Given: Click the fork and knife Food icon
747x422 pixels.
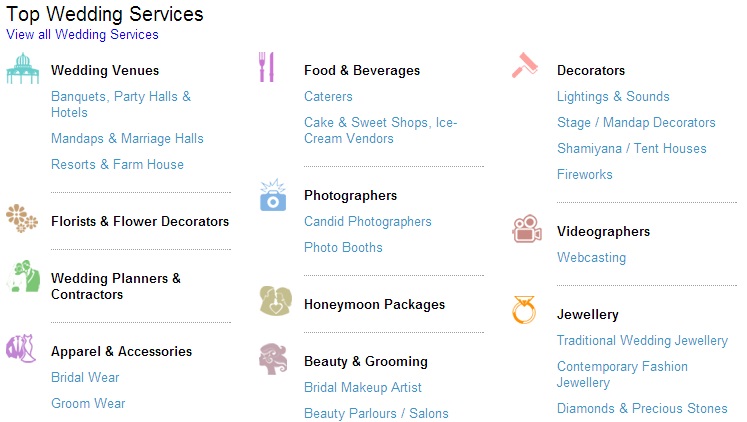Looking at the screenshot, I should tap(266, 67).
